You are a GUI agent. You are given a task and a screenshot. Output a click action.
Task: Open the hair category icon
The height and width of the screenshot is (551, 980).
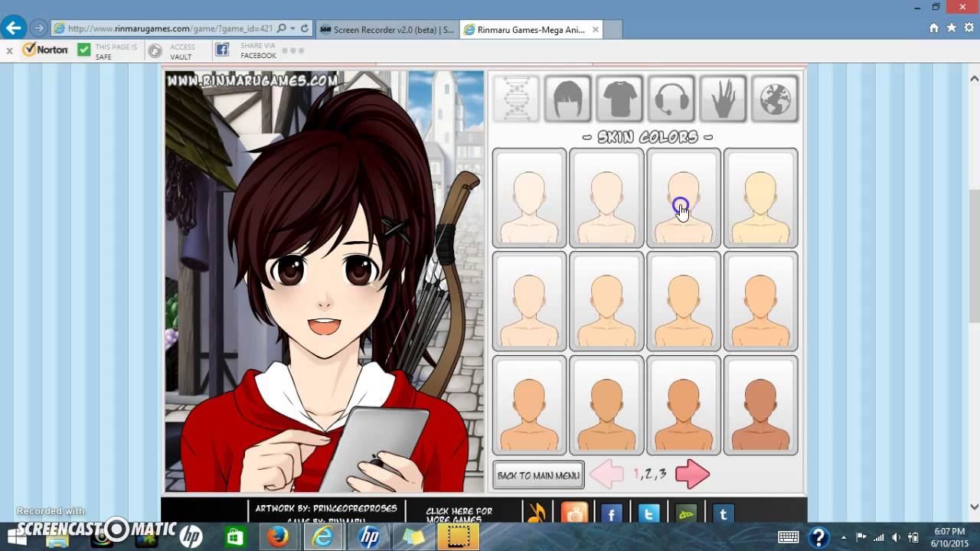(567, 98)
